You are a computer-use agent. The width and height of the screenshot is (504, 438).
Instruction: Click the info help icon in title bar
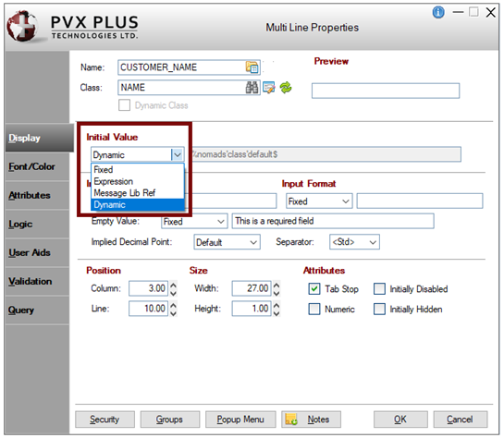tap(438, 13)
